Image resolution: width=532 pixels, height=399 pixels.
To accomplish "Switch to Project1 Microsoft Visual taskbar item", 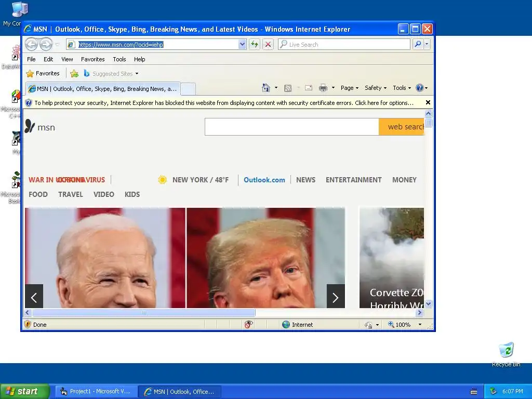I will pyautogui.click(x=96, y=392).
